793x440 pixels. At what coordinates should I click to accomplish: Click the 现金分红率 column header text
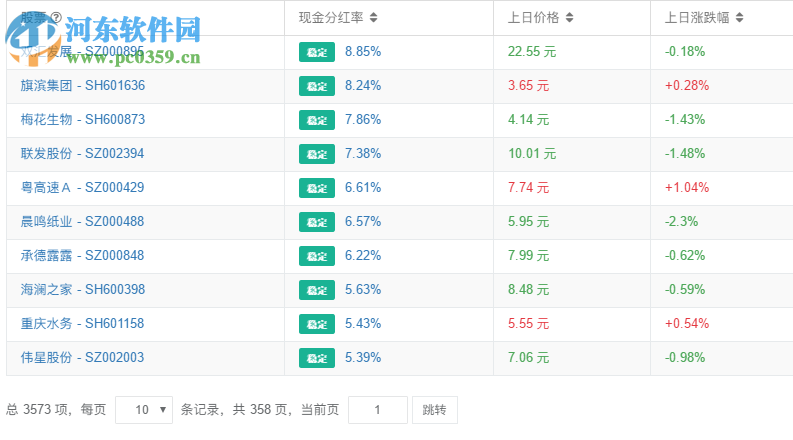(x=331, y=18)
